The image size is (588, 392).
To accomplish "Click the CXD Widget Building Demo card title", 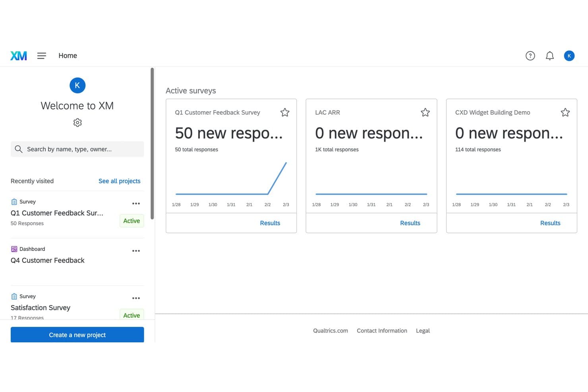I will pyautogui.click(x=492, y=112).
